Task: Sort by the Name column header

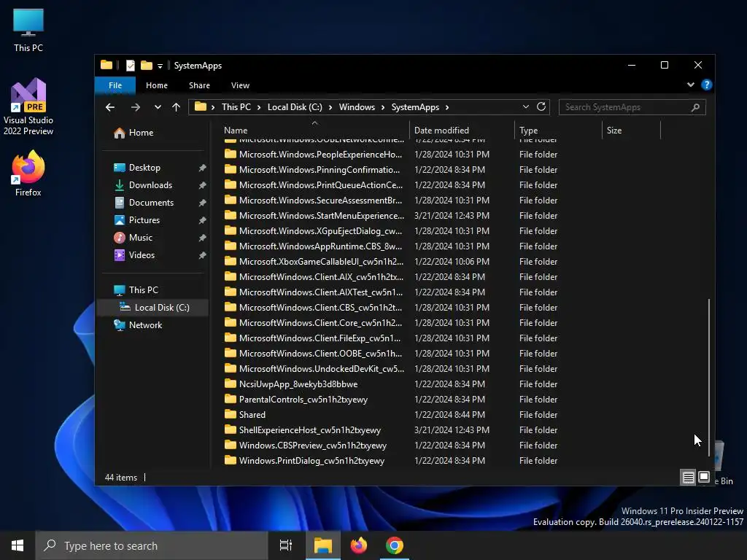Action: (314, 130)
